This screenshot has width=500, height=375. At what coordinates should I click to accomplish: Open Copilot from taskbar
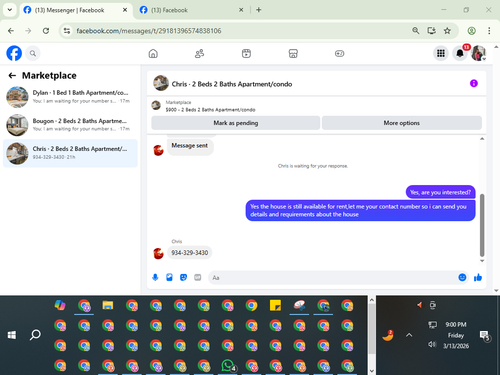(x=60, y=305)
